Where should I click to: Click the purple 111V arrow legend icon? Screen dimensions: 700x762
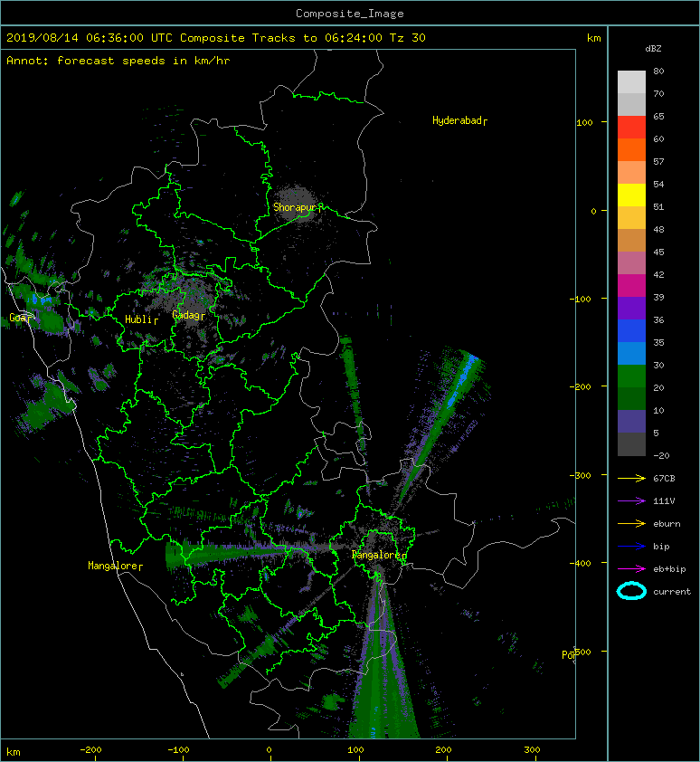[631, 501]
